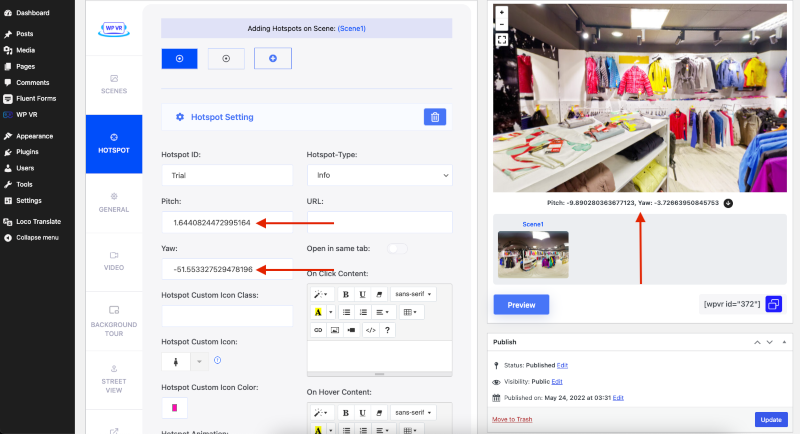This screenshot has height=434, width=800.
Task: Switch to the Scenes tab
Action: 114,84
